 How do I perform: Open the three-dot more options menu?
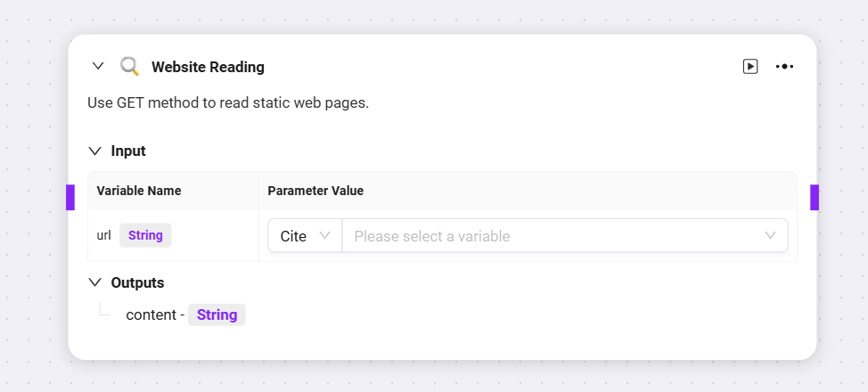click(784, 67)
